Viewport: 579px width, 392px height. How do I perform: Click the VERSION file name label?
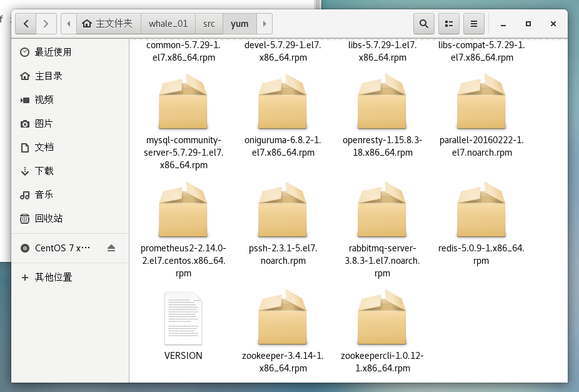pos(183,356)
